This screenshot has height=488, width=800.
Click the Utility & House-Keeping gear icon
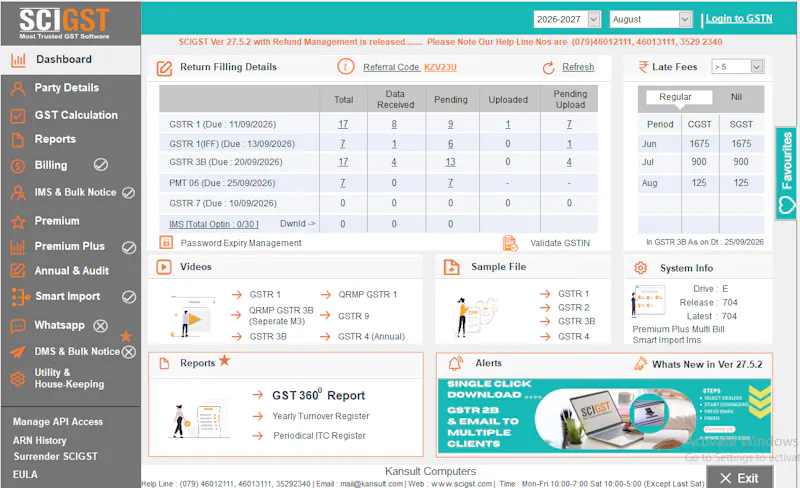click(18, 379)
